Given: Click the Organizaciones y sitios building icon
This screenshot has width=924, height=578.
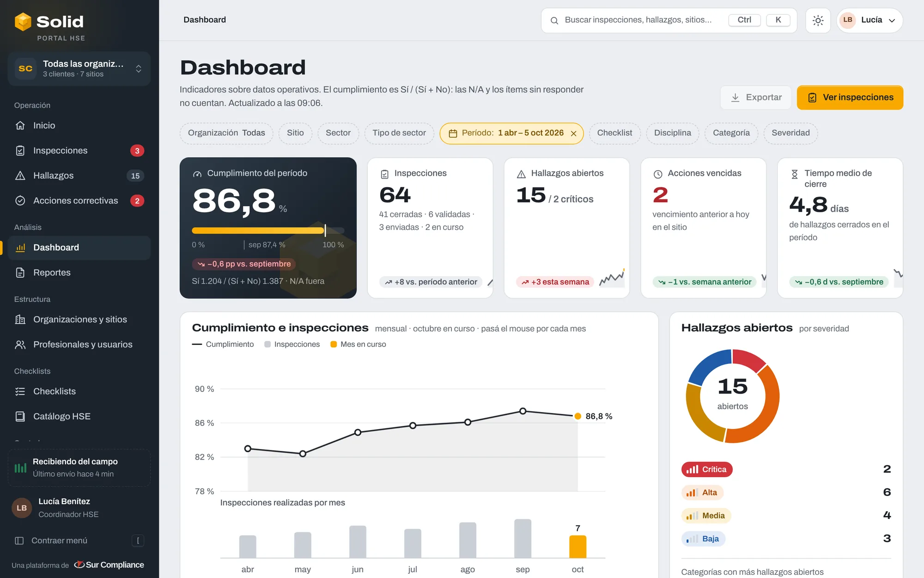Looking at the screenshot, I should point(20,320).
